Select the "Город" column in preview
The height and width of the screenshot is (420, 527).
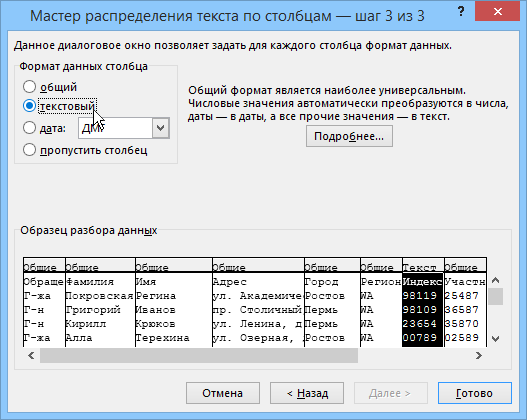pyautogui.click(x=321, y=282)
